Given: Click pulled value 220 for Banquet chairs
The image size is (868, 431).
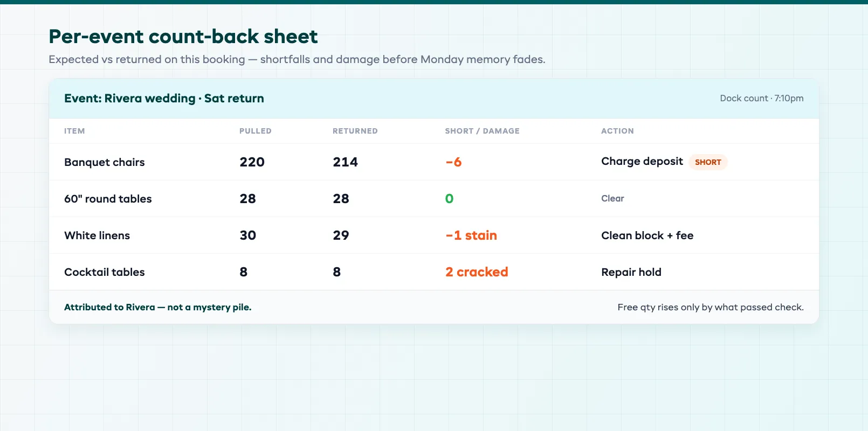Looking at the screenshot, I should (x=252, y=162).
